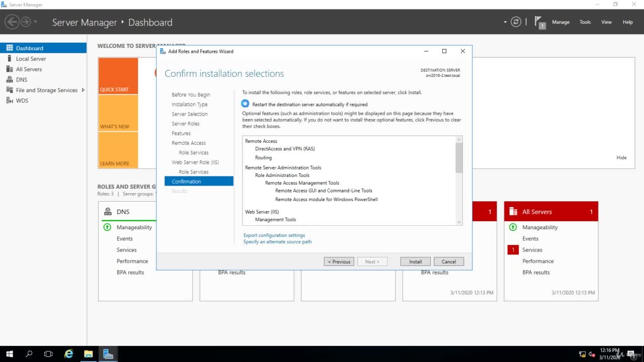Select WDS in the left sidebar
The height and width of the screenshot is (362, 644).
[43, 101]
